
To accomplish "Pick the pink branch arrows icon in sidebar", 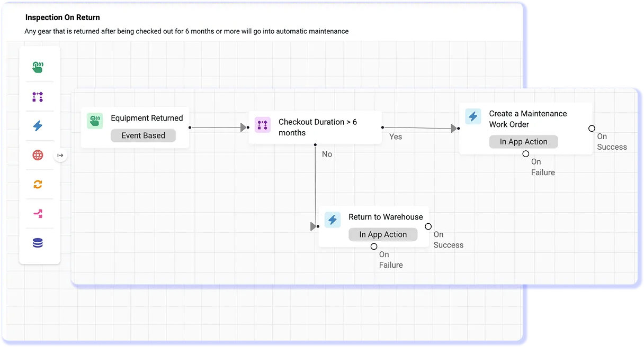I will point(38,214).
